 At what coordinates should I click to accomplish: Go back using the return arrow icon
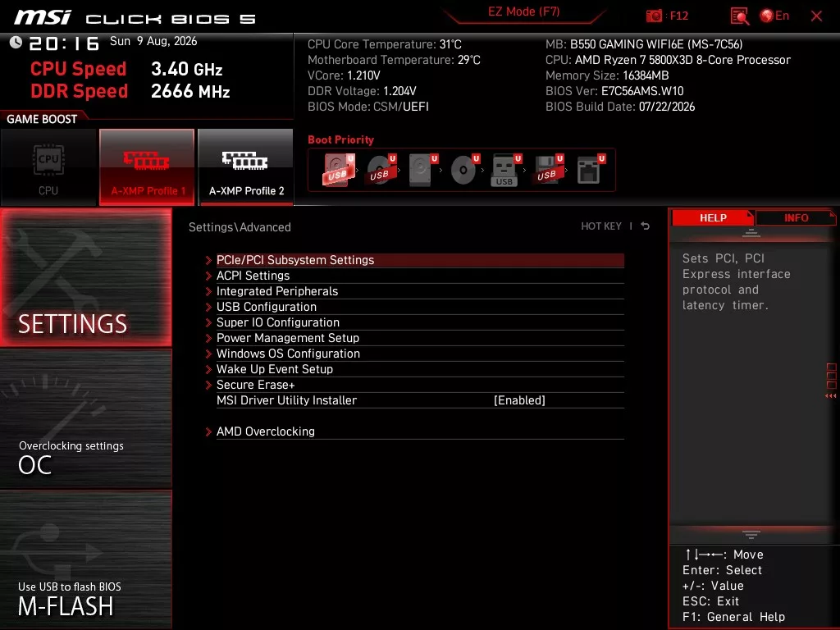(645, 226)
